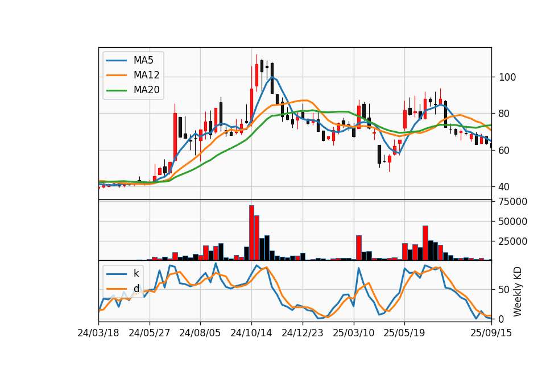Click the 25/03/10 date axis label
Screen dimensions: 546x392
tap(353, 333)
